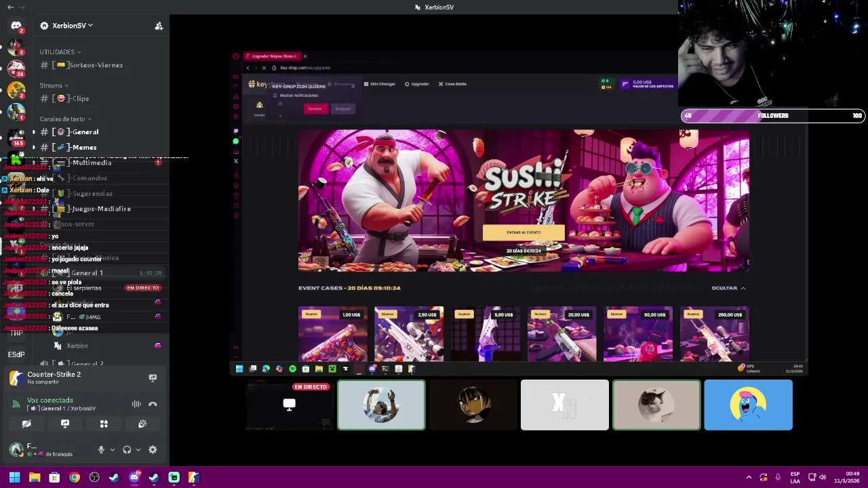This screenshot has height=488, width=868.
Task: Open Case Battle in streamed key-drop page
Action: pyautogui.click(x=452, y=84)
